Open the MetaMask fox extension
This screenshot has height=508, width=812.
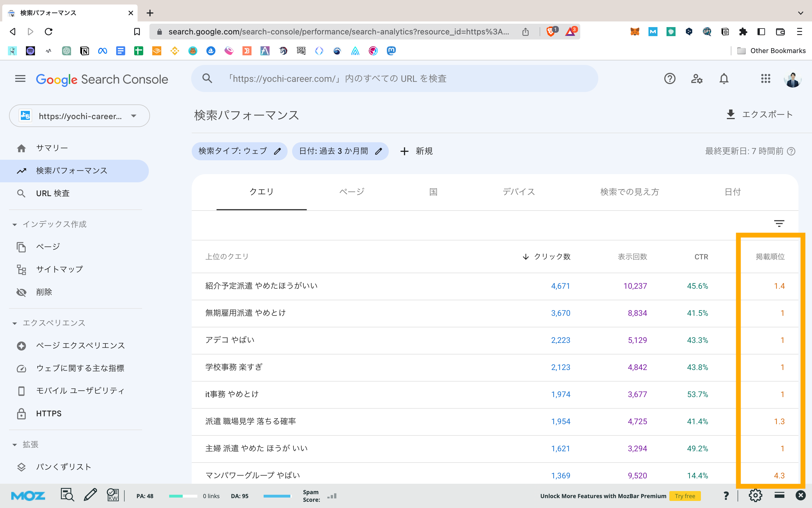(x=634, y=32)
